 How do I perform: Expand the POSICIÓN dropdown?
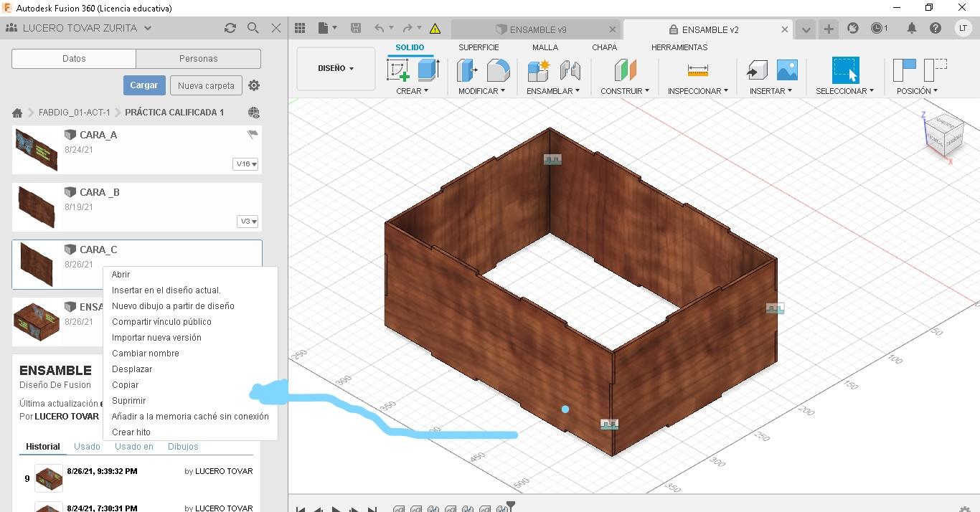pyautogui.click(x=917, y=91)
